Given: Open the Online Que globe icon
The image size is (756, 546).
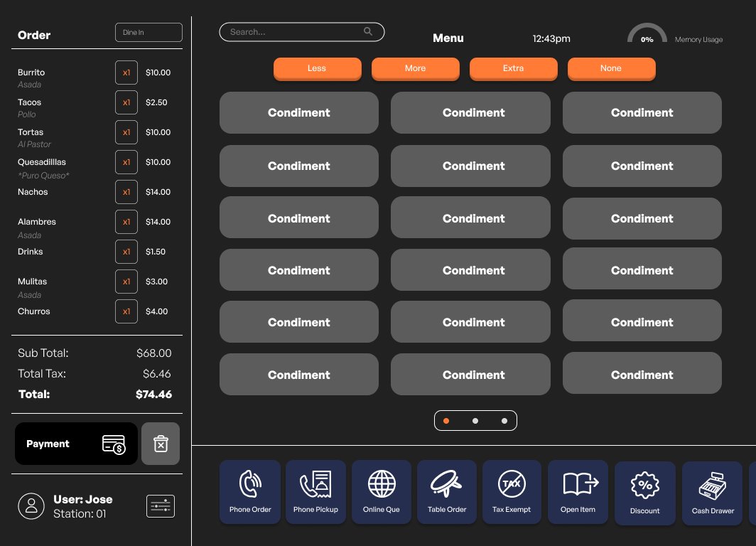Looking at the screenshot, I should pyautogui.click(x=382, y=492).
